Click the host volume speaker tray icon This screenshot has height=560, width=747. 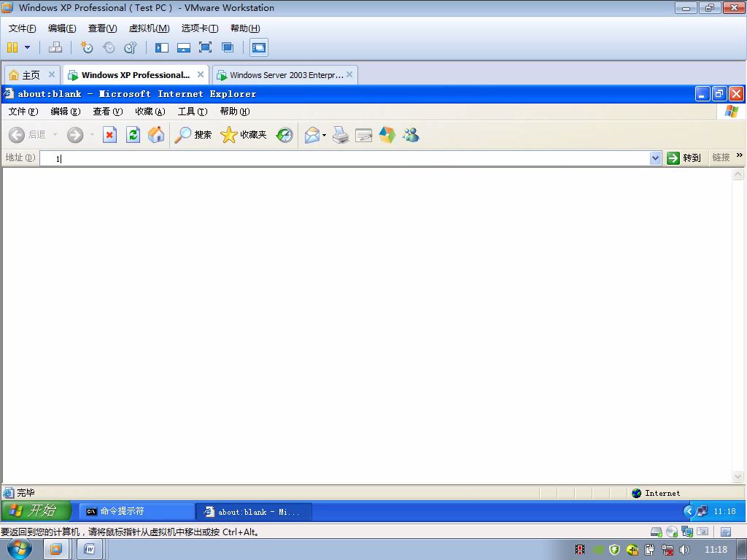[684, 550]
